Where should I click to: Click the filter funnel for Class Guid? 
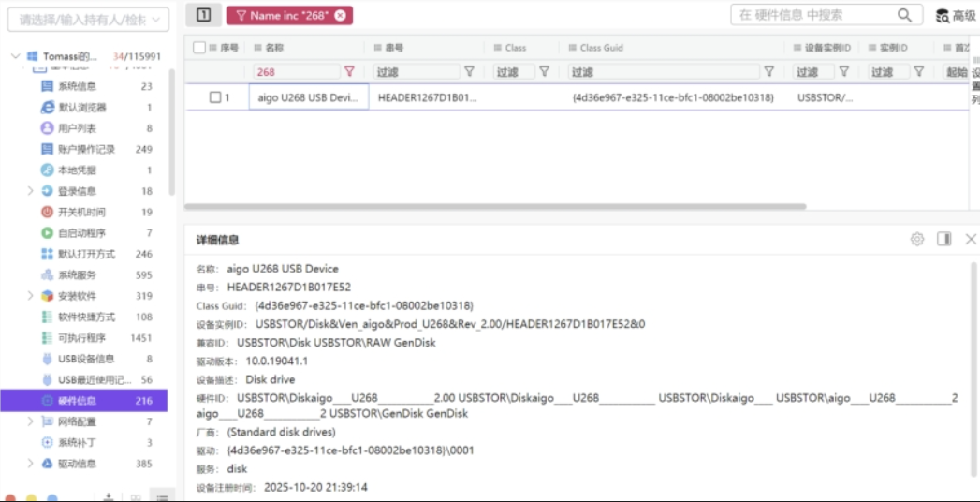[x=769, y=72]
